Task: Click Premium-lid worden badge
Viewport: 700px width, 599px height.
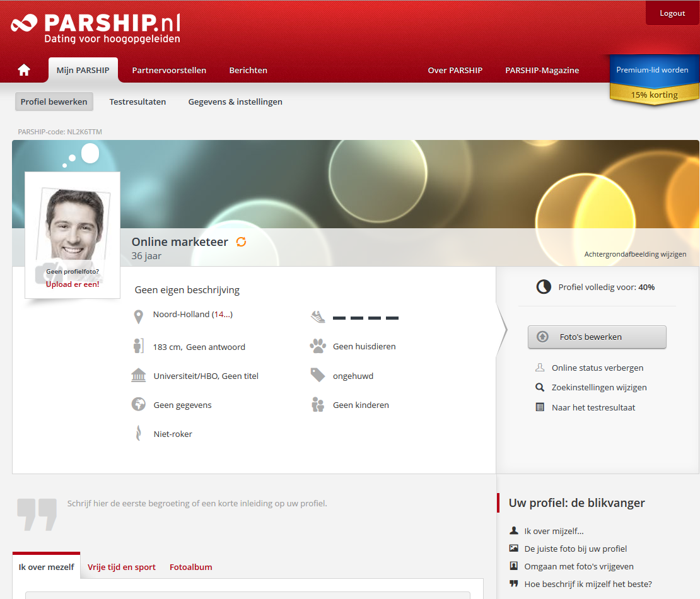Action: 652,69
